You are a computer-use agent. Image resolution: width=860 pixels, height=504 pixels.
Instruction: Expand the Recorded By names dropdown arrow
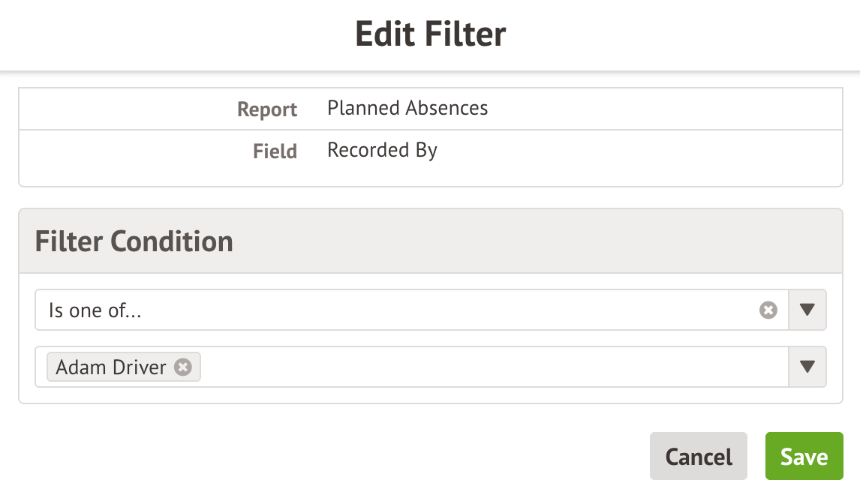[x=807, y=367]
